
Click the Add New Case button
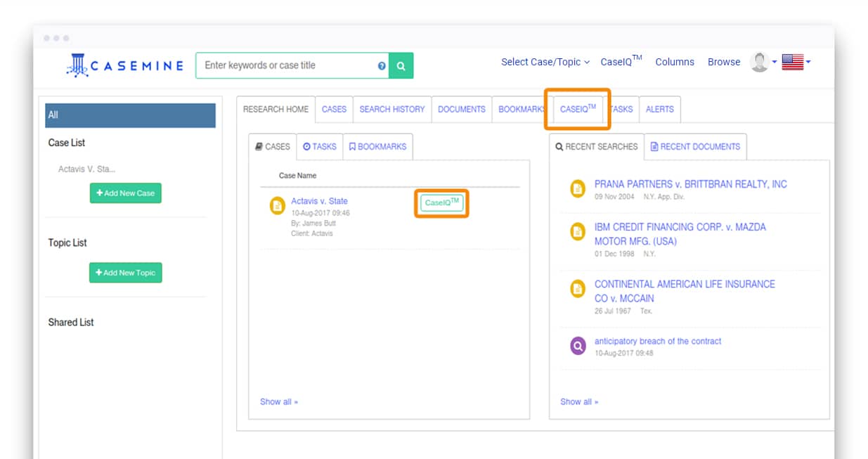(x=125, y=193)
